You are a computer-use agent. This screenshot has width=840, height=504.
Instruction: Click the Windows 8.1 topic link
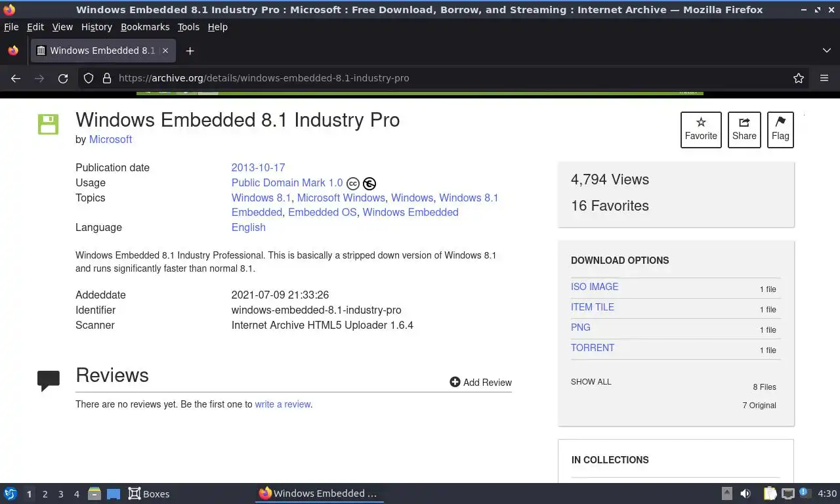click(x=261, y=198)
